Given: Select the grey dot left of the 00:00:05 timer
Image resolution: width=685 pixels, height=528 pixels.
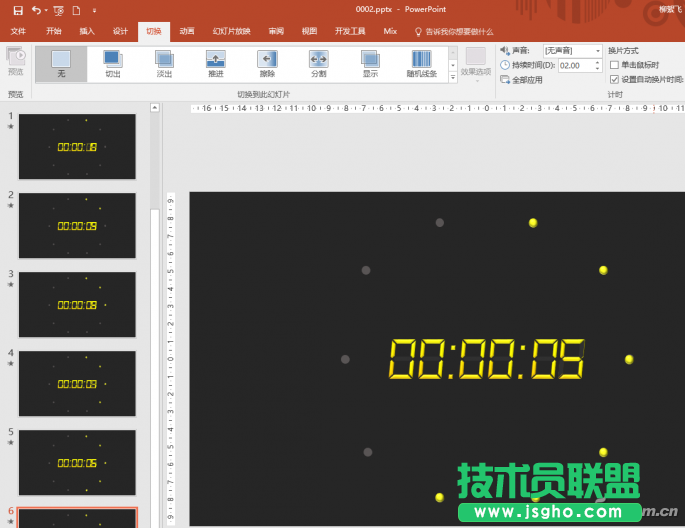Looking at the screenshot, I should click(345, 359).
